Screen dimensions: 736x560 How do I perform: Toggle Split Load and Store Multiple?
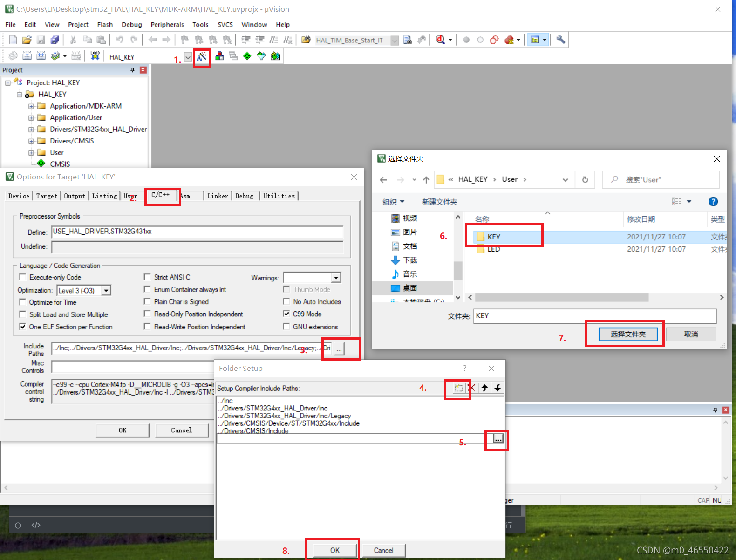click(x=22, y=314)
